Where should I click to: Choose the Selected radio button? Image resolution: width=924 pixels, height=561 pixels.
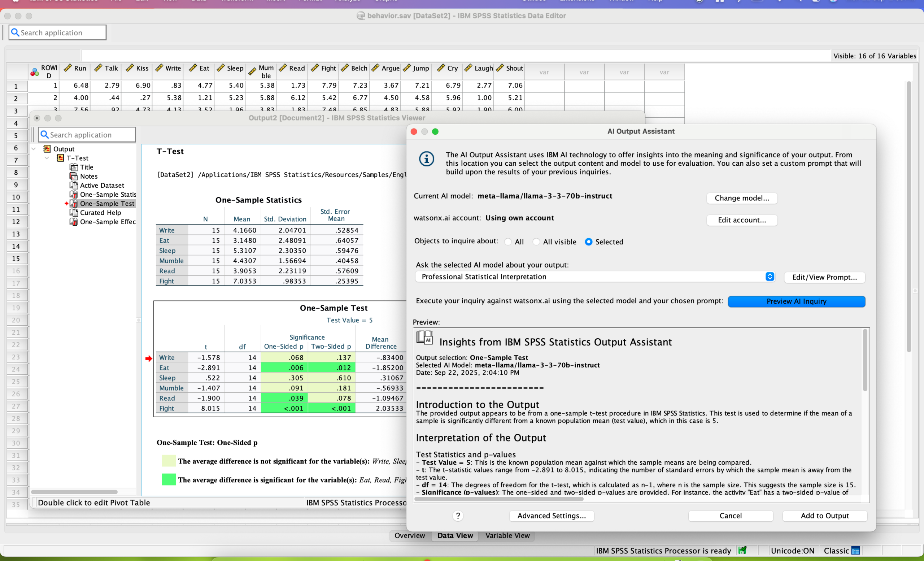click(588, 242)
